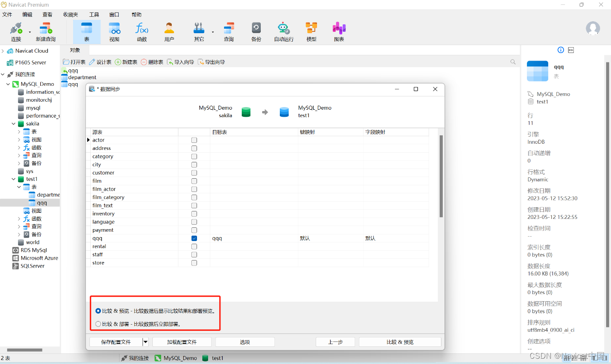Screen dimensions: 611x364
Task: Select the RDS MySql connection
Action: (x=34, y=250)
